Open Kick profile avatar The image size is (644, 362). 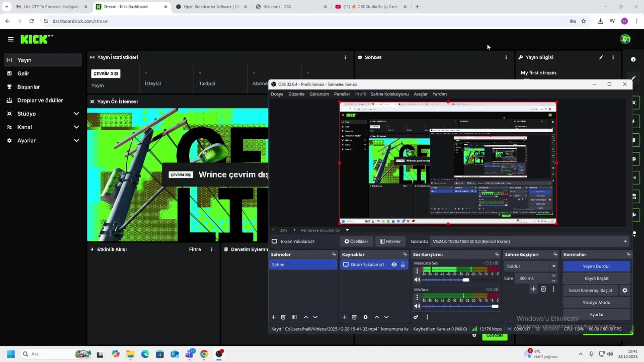(x=625, y=39)
